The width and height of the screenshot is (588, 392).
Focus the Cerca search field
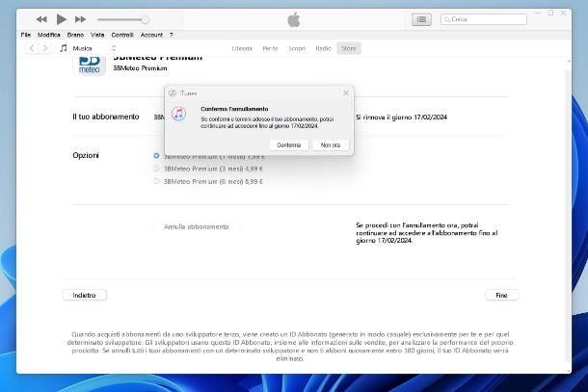point(484,19)
